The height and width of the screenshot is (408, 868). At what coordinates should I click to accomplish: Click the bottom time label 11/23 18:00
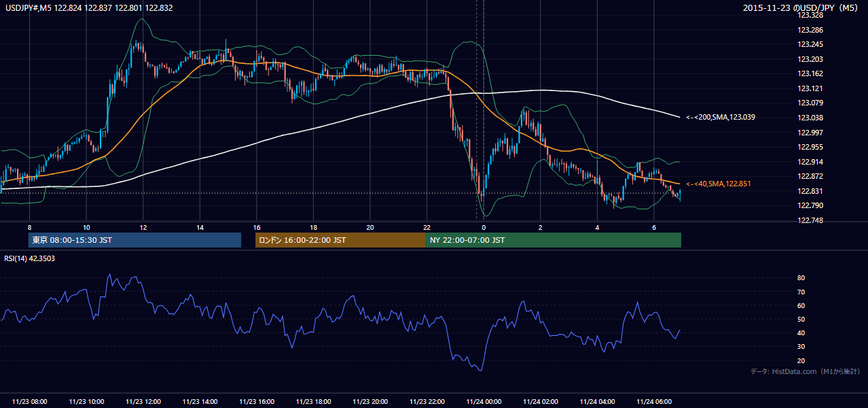coord(313,401)
